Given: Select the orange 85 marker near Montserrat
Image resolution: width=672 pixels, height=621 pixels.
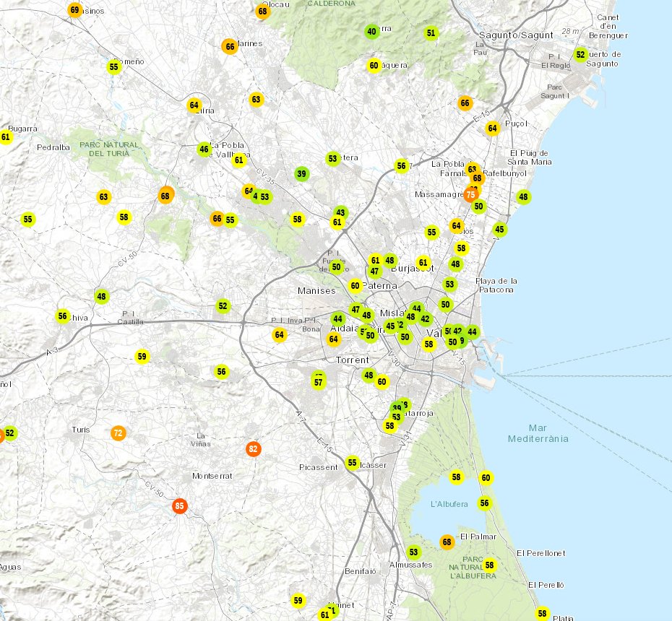Looking at the screenshot, I should click(x=178, y=506).
